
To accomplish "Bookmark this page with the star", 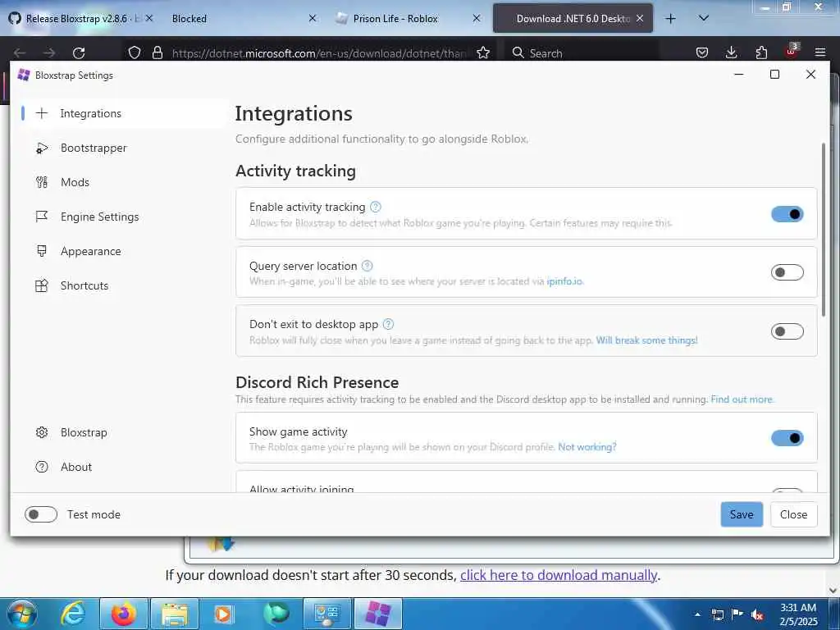I will pos(483,52).
